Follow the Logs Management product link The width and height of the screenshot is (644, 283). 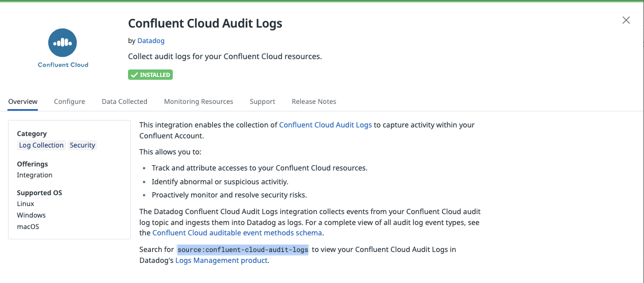coord(222,261)
